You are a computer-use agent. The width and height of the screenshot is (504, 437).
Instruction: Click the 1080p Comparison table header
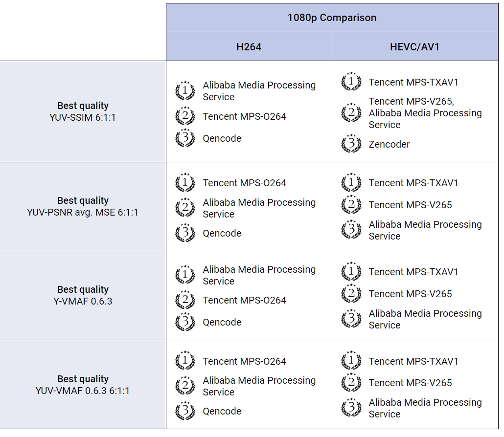click(x=332, y=18)
